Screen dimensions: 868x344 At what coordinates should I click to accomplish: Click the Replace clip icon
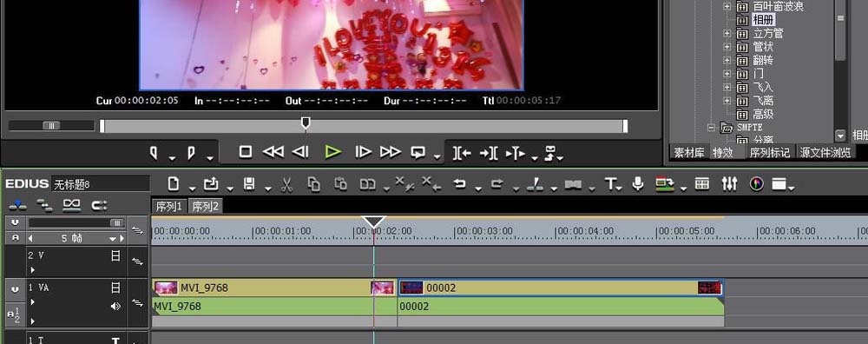[x=367, y=184]
